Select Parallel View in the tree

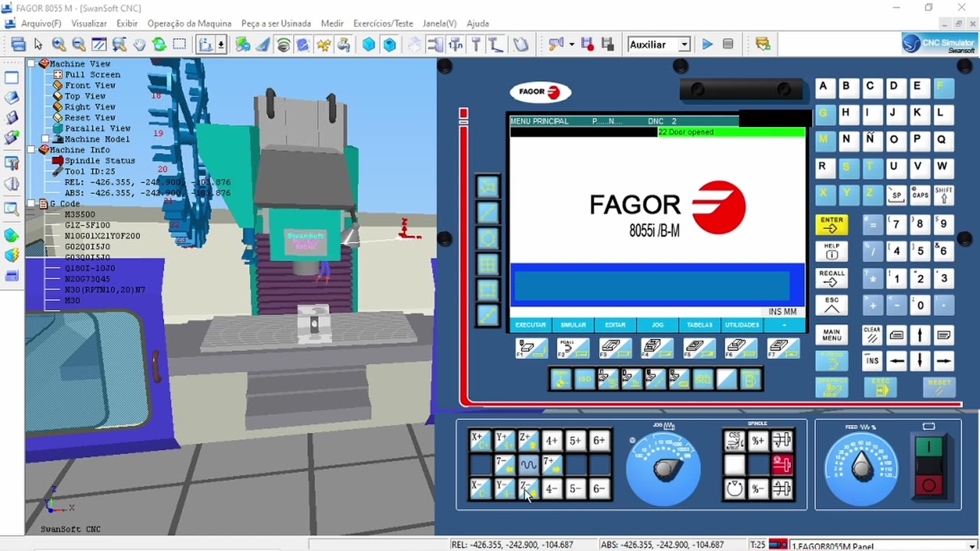98,129
